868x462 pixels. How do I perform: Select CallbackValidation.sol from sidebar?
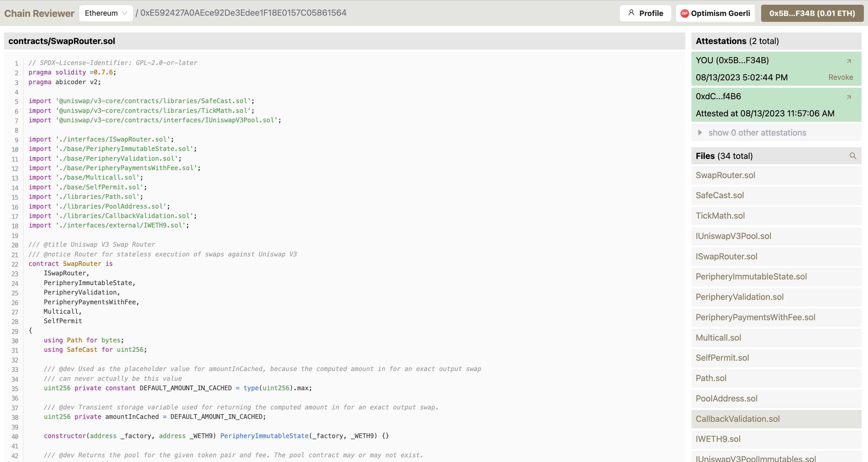(738, 419)
